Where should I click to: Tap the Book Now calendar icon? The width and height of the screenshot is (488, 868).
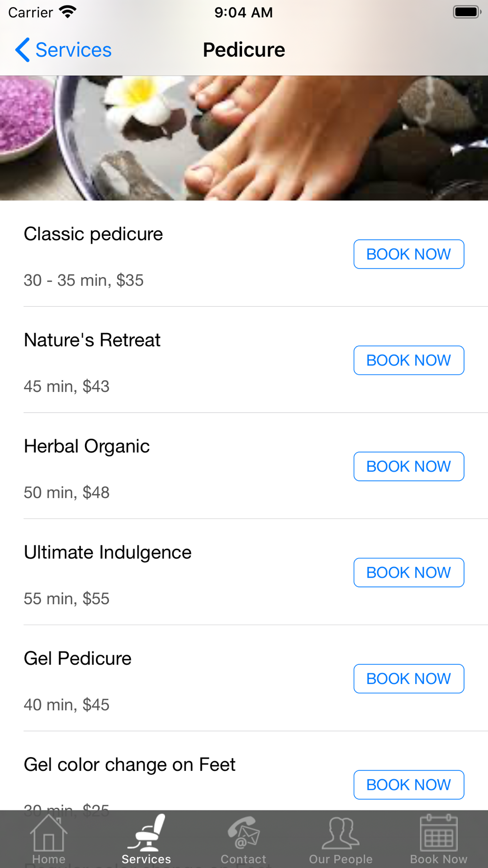439,833
